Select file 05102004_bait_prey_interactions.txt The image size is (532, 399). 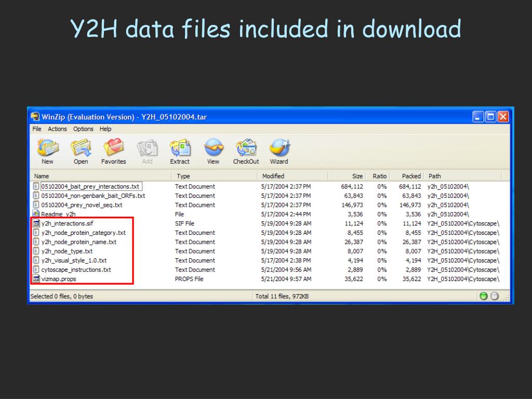coord(90,187)
